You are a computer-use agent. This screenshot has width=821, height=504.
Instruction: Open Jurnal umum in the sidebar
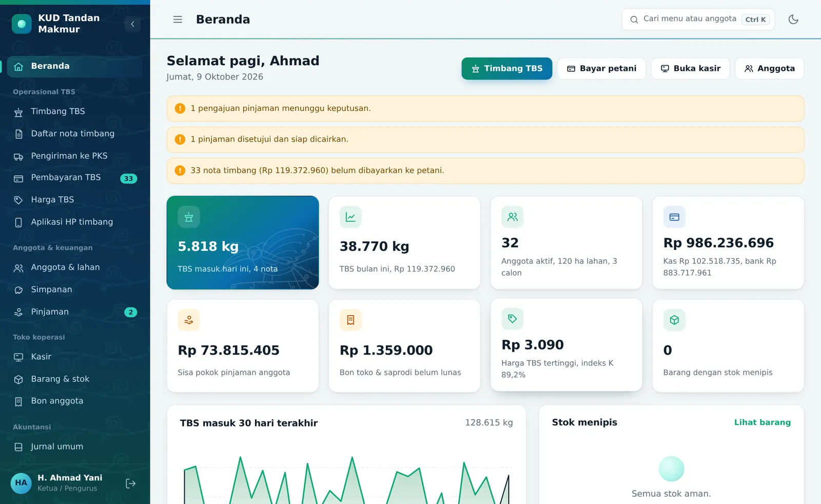pos(75,447)
